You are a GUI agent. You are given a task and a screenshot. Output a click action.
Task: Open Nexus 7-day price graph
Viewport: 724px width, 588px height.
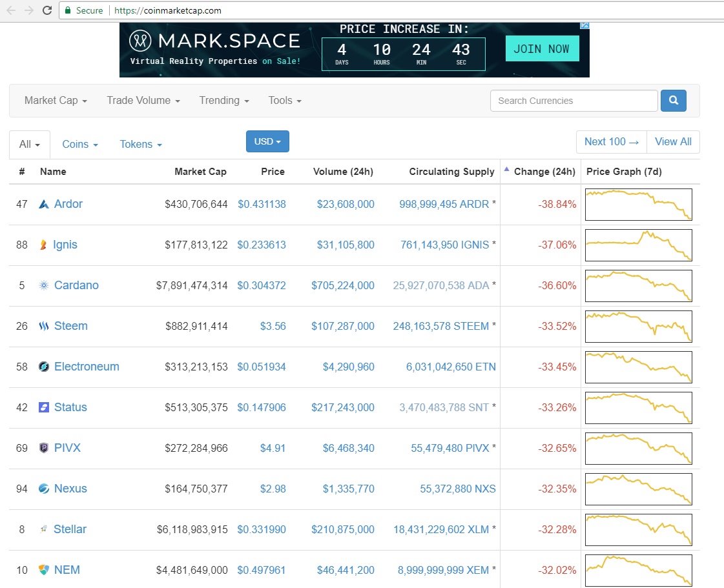(639, 489)
